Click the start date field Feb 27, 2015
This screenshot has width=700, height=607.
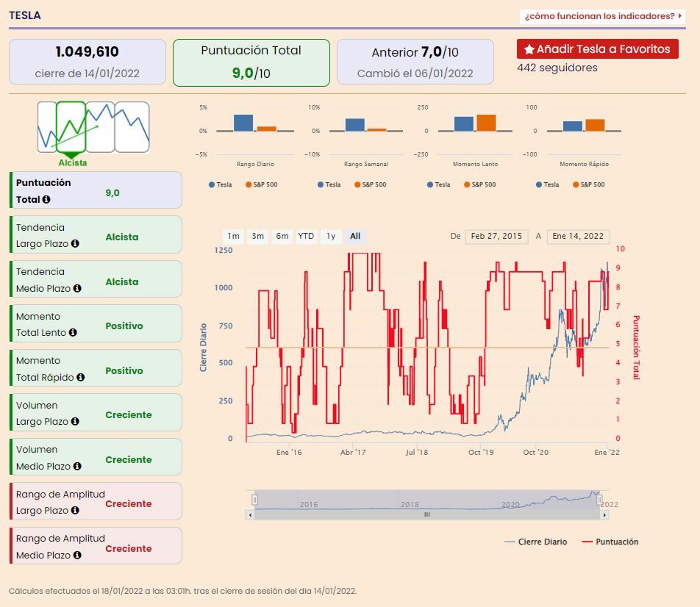(x=496, y=236)
